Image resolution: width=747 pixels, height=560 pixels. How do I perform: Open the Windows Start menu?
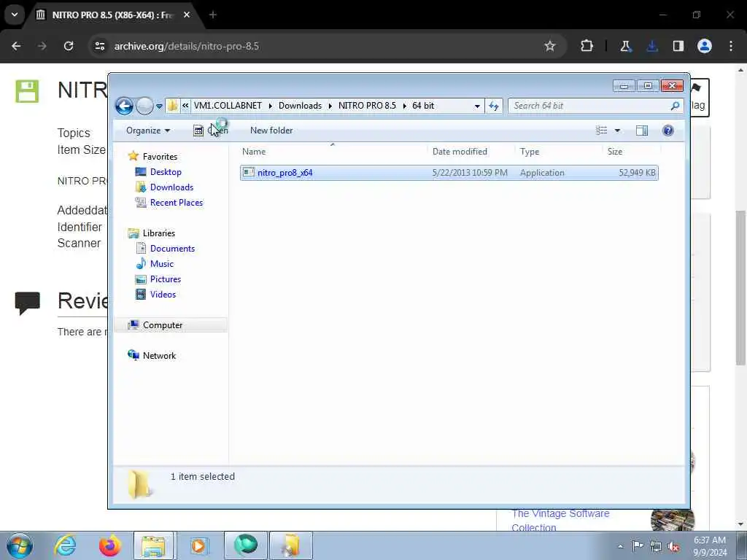(20, 545)
